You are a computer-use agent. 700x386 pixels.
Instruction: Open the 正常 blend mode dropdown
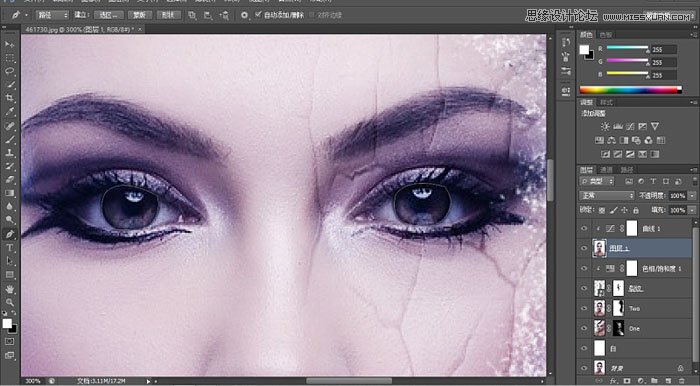coord(607,195)
